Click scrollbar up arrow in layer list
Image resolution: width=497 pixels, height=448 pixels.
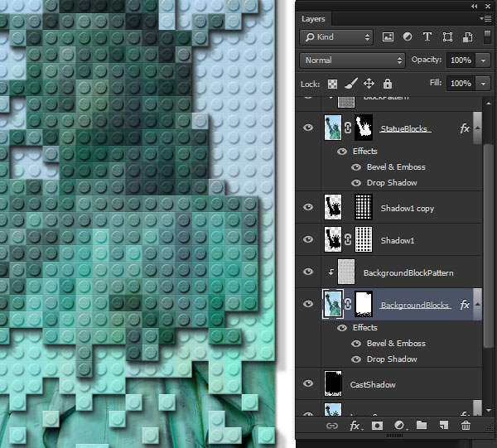coord(489,104)
